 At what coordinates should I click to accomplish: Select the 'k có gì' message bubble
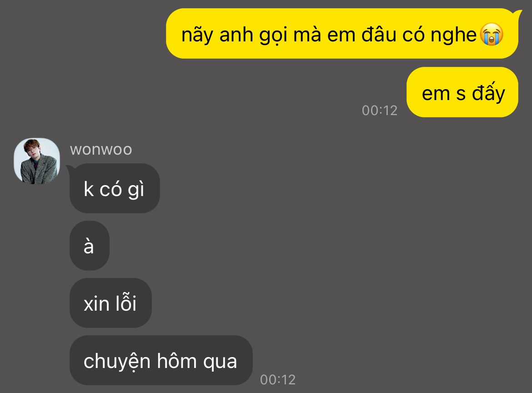click(x=115, y=188)
